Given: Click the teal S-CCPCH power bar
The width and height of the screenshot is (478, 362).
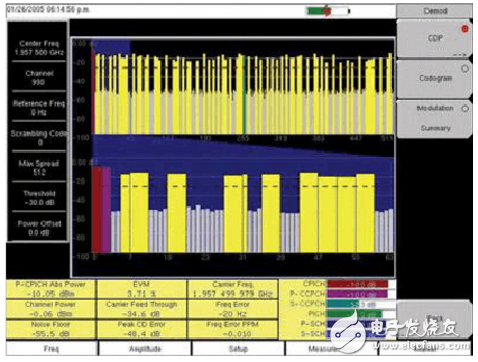Looking at the screenshot, I should pos(343,304).
